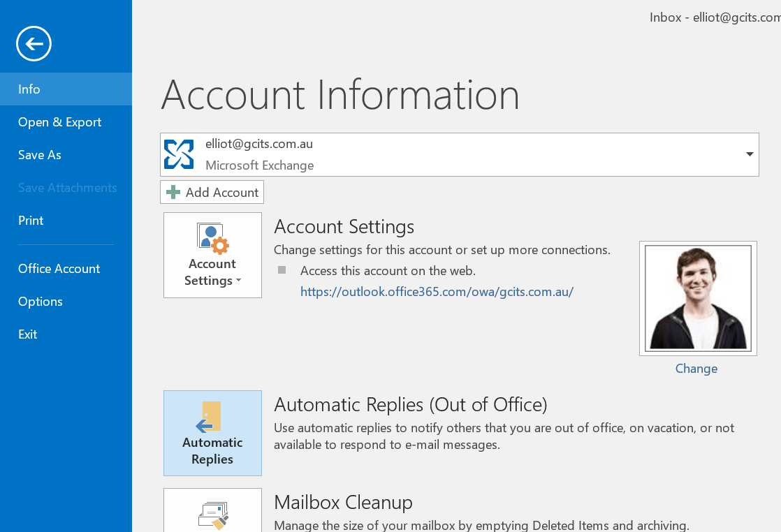Image resolution: width=781 pixels, height=532 pixels.
Task: Select the Print section
Action: coord(31,220)
